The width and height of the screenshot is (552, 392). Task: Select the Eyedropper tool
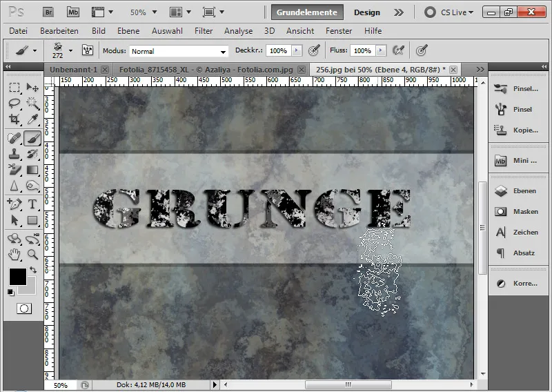32,119
